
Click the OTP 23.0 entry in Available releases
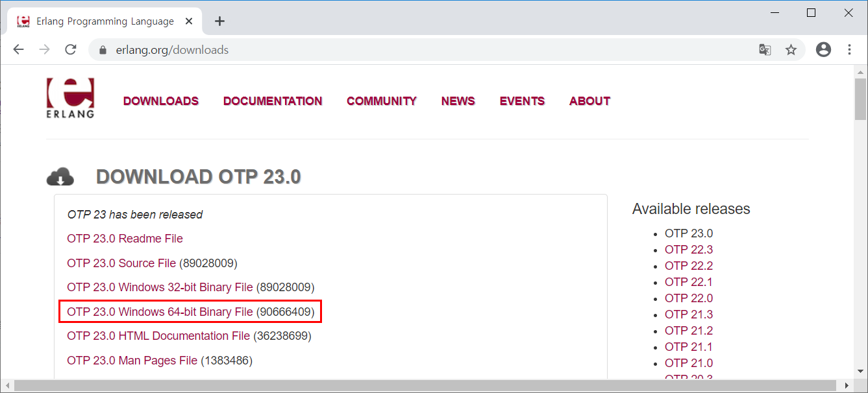pyautogui.click(x=689, y=233)
